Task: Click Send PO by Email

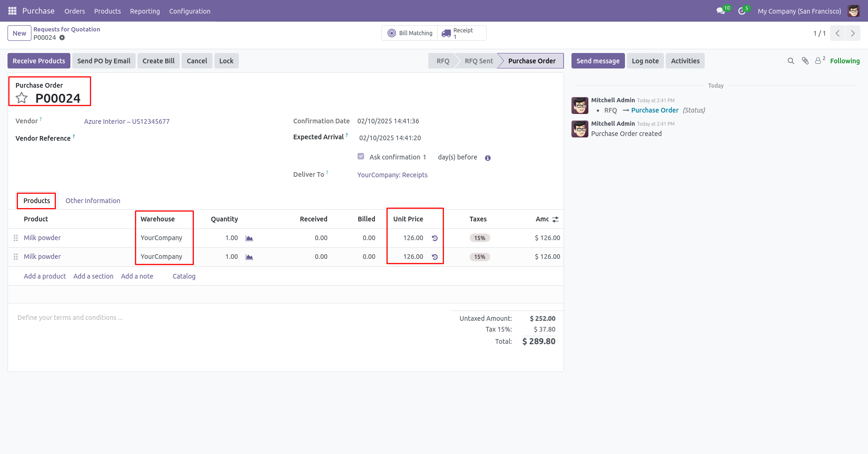Action: point(104,61)
